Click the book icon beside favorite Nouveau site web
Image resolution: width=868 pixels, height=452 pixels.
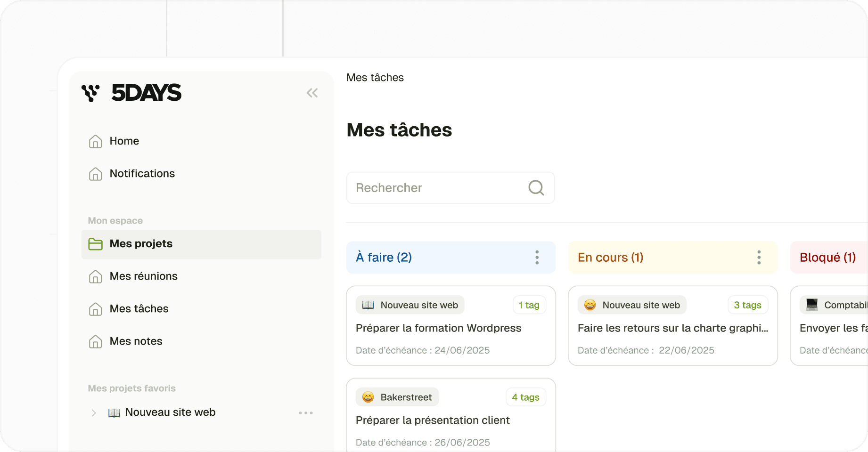point(114,413)
